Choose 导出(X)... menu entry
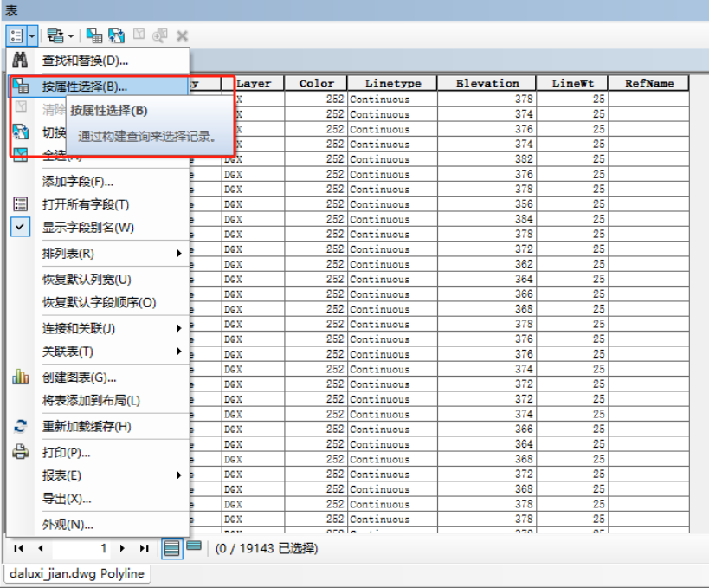 coord(99,499)
